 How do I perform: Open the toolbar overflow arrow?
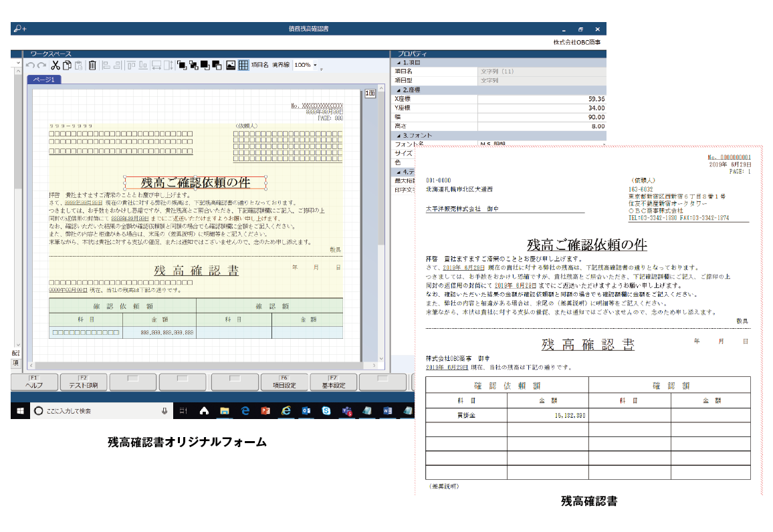[322, 70]
